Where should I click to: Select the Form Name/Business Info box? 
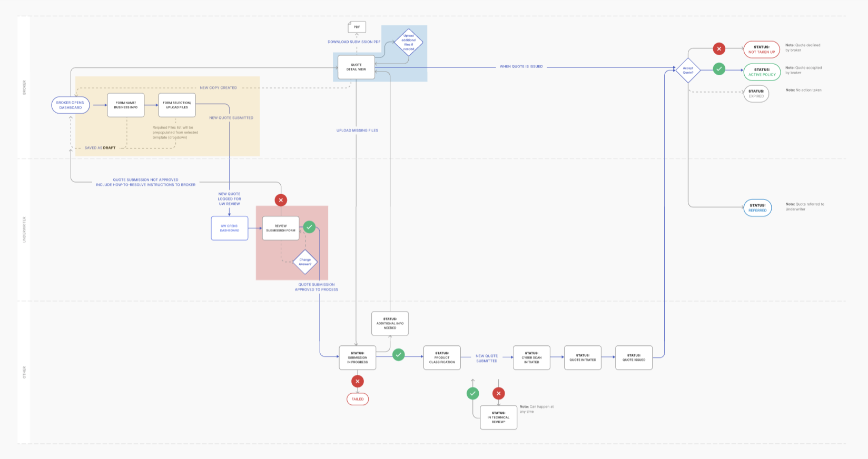[126, 105]
